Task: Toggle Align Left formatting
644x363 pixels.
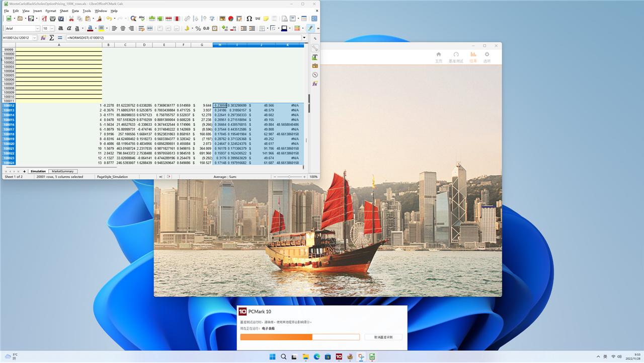Action: point(114,28)
